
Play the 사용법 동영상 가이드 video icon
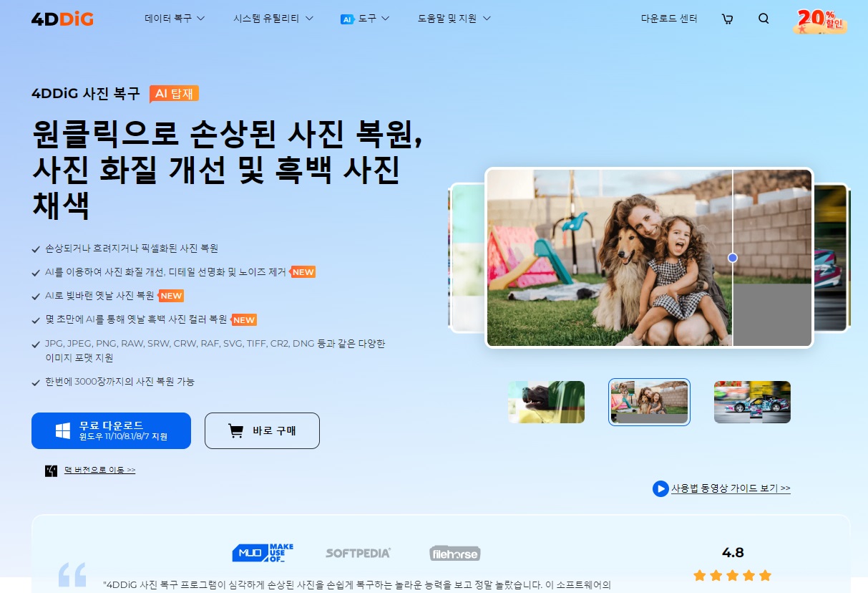pyautogui.click(x=660, y=488)
